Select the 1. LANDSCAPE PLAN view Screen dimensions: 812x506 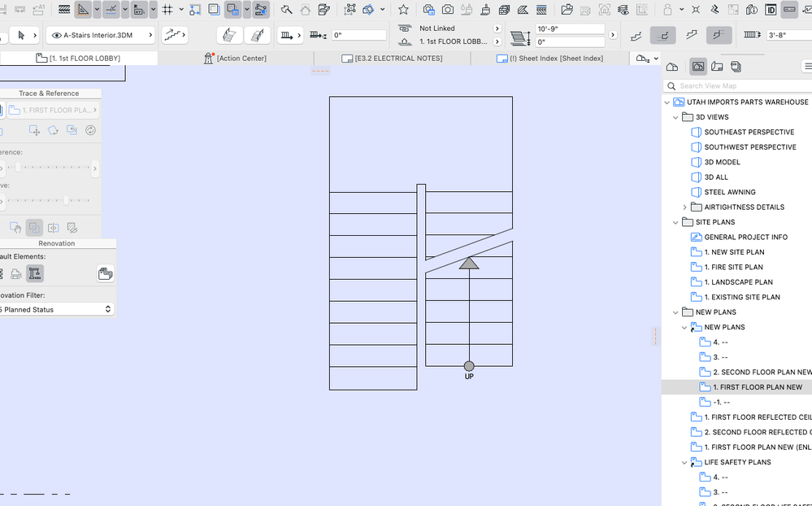[738, 282]
